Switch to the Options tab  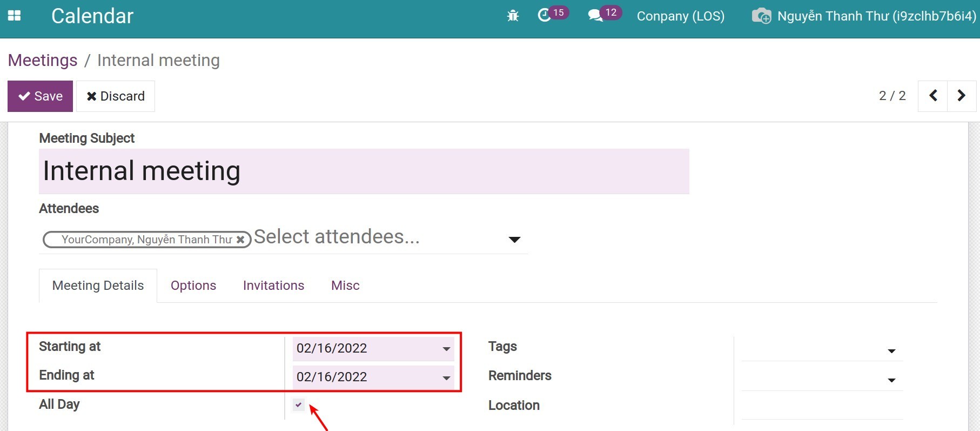[193, 286]
